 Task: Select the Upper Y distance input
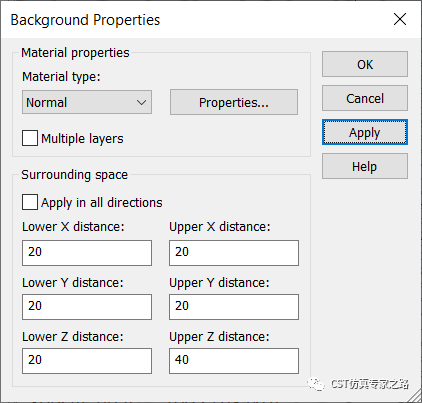234,307
